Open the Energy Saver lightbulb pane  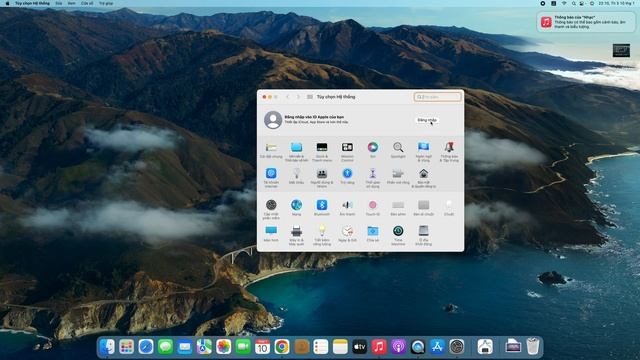tap(322, 231)
